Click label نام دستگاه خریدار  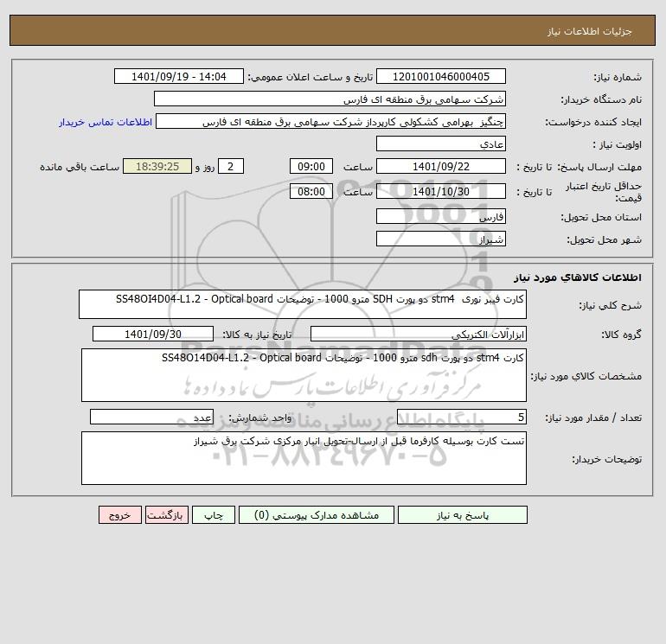(x=601, y=99)
